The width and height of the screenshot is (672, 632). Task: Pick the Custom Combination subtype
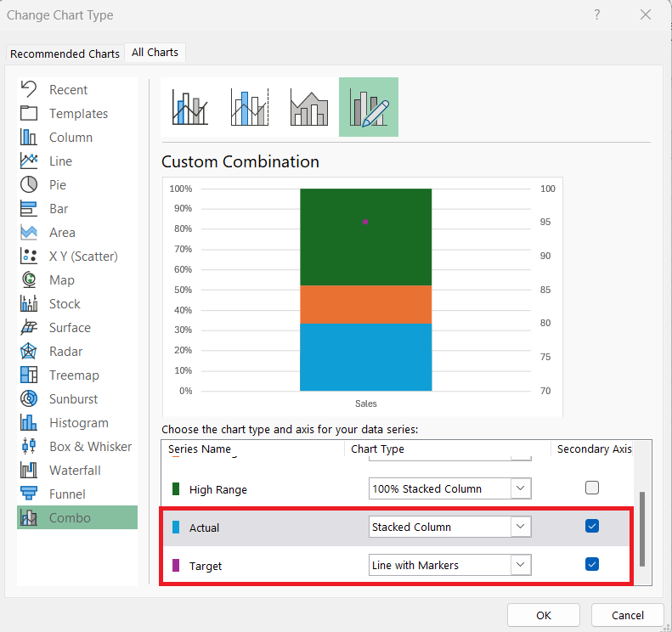(369, 107)
